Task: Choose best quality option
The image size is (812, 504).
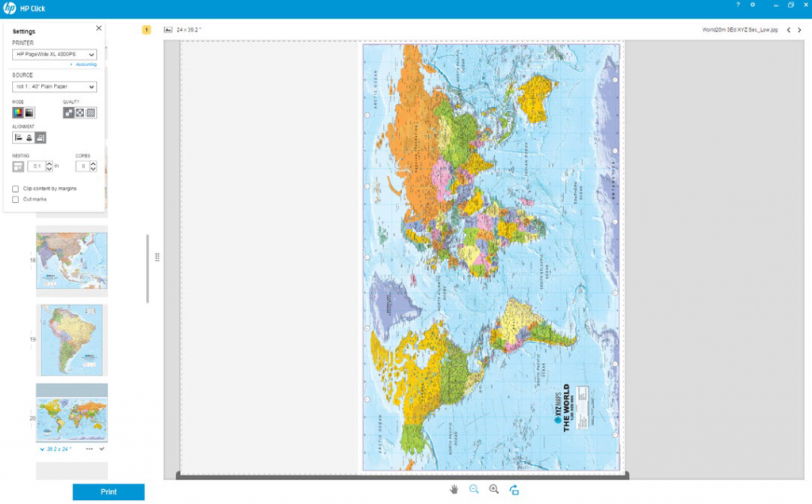Action: 91,113
